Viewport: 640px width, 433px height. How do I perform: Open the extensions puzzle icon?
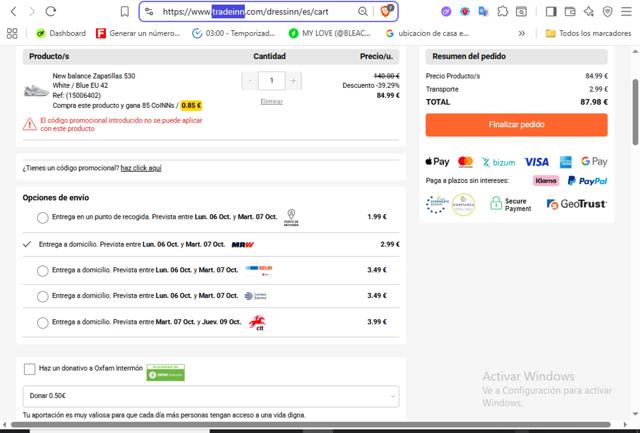(502, 11)
